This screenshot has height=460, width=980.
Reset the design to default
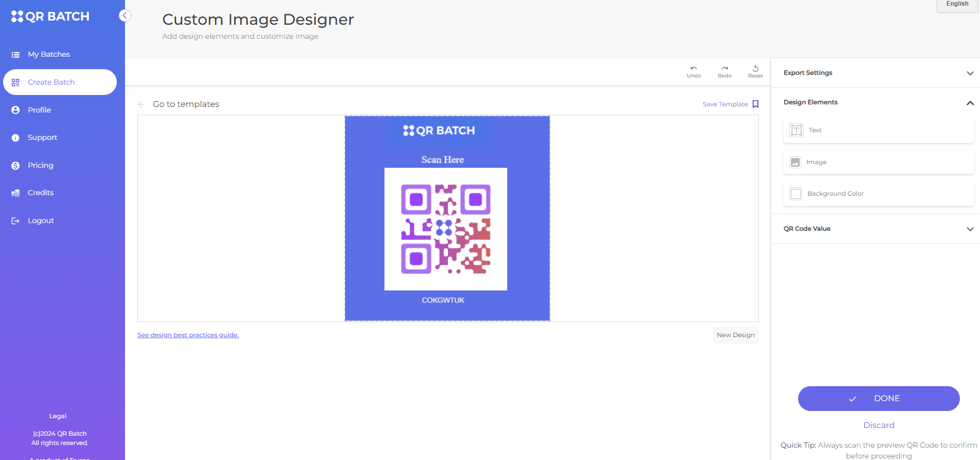pos(755,72)
